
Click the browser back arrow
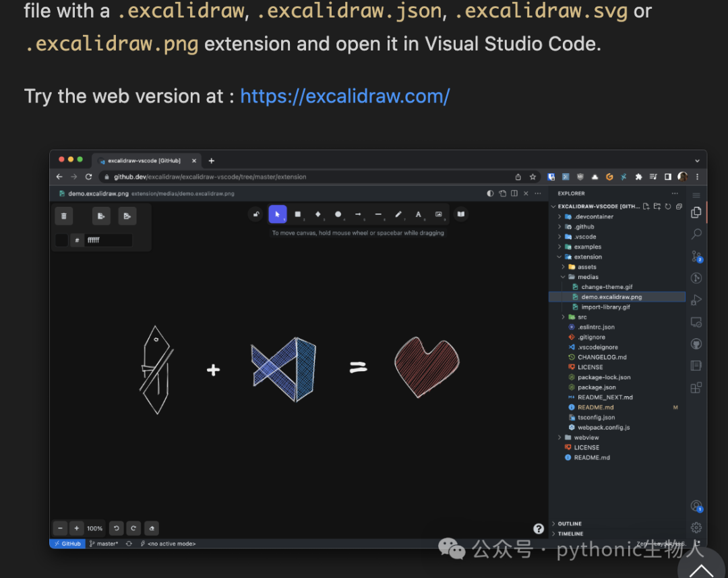[x=59, y=176]
